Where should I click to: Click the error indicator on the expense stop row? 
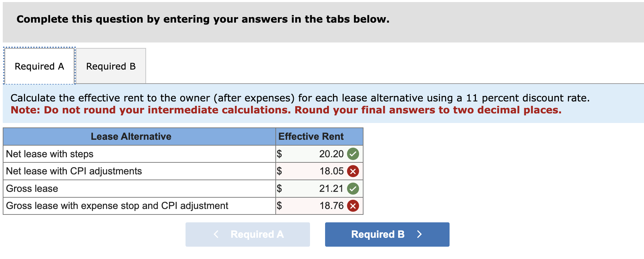[x=353, y=206]
